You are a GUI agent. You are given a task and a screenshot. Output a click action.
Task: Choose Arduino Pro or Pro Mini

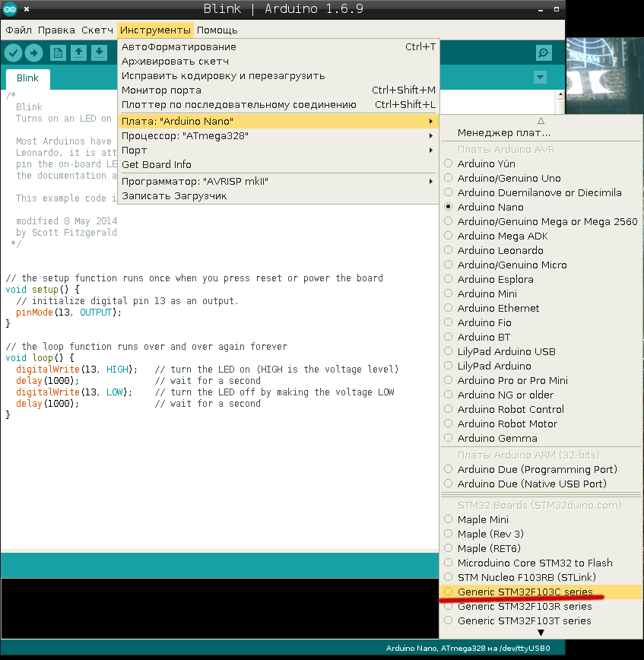tap(541, 380)
